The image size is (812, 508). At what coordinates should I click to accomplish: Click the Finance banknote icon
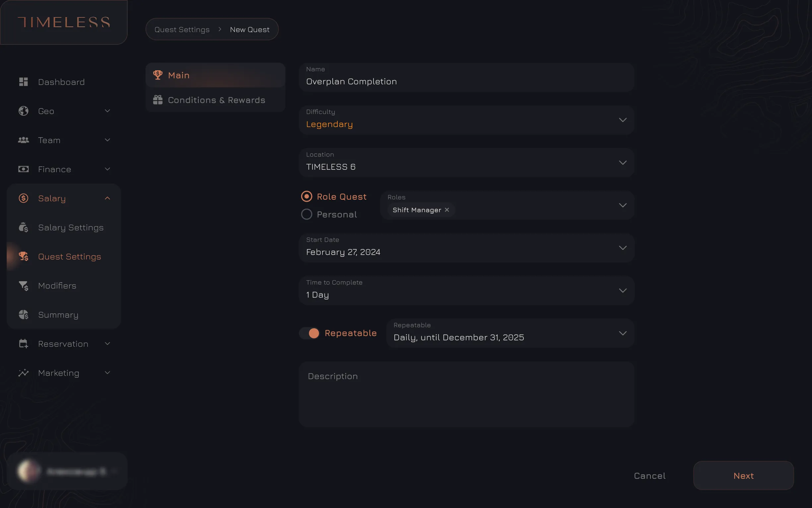pos(23,169)
